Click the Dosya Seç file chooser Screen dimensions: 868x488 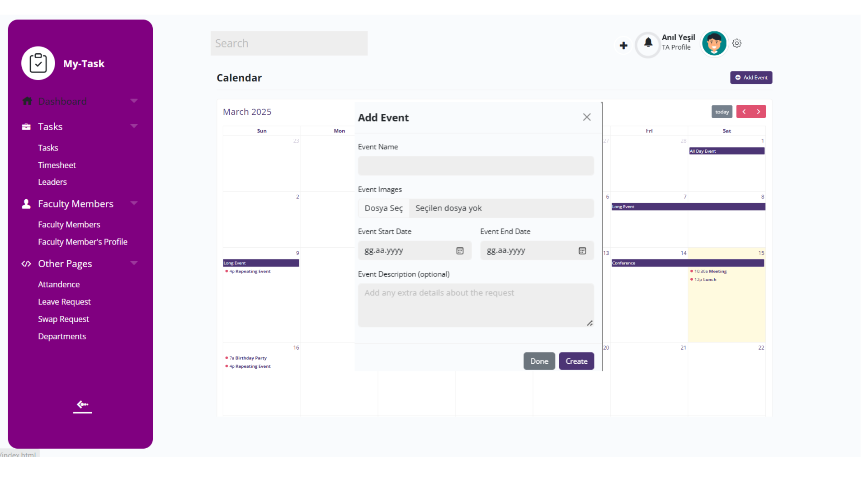point(383,208)
